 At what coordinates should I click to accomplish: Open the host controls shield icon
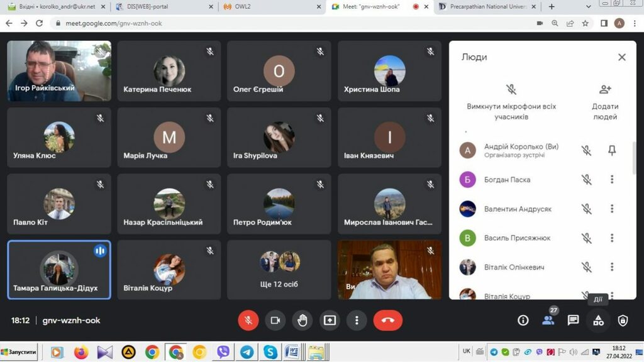tap(623, 320)
